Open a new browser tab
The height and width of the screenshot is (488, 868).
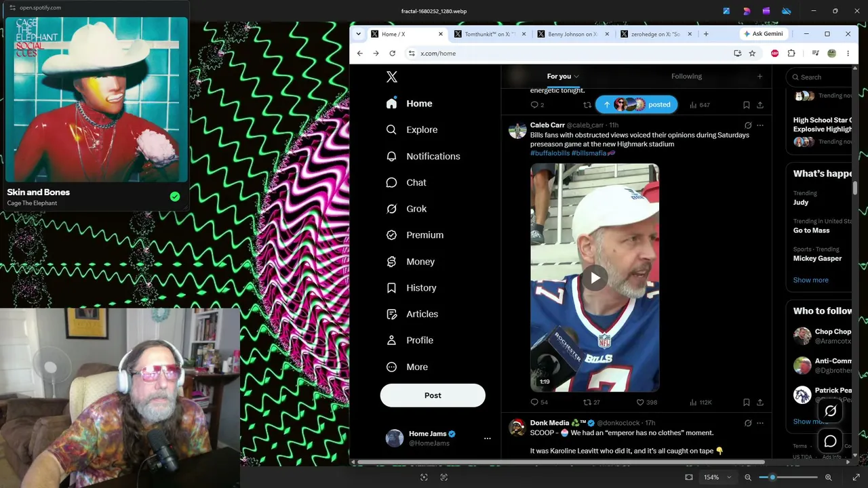coord(706,34)
